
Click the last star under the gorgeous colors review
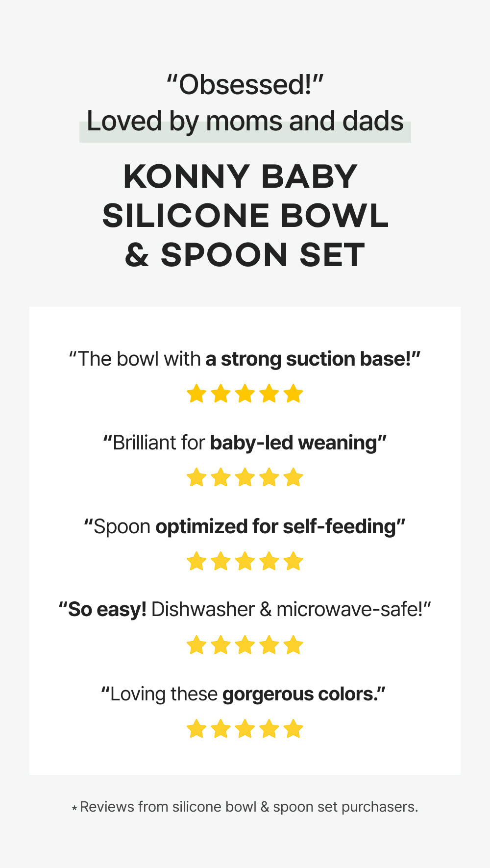(x=294, y=729)
